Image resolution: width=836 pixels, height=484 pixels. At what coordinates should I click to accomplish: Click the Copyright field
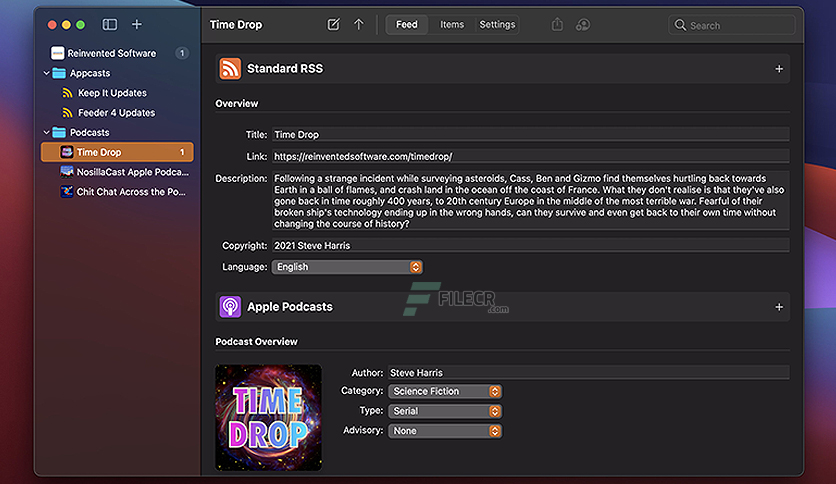coord(530,245)
